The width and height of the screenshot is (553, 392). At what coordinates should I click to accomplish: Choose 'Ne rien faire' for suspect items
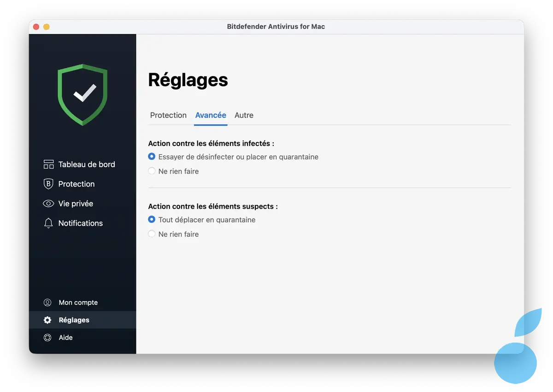[x=152, y=234]
